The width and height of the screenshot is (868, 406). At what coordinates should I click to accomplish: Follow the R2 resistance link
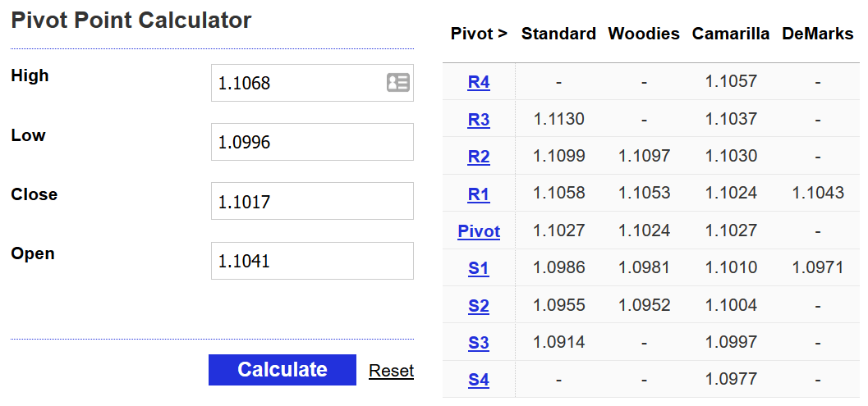pyautogui.click(x=479, y=157)
